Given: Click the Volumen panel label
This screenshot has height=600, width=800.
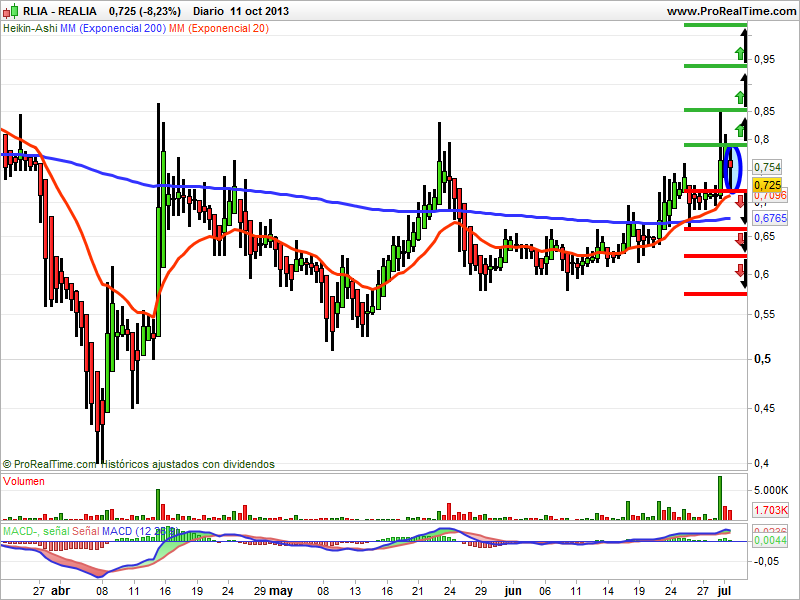Looking at the screenshot, I should click(26, 481).
